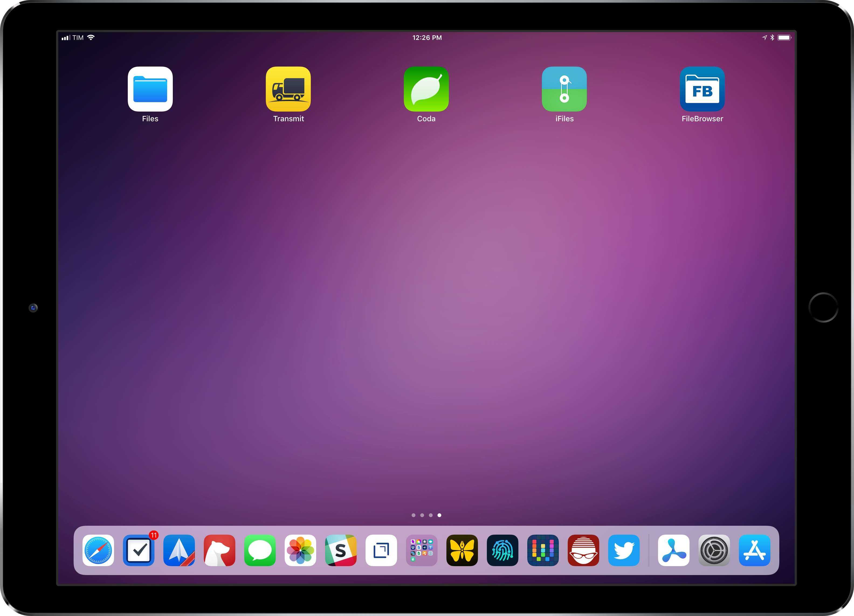Launch the red glasses-face dock app

[583, 550]
